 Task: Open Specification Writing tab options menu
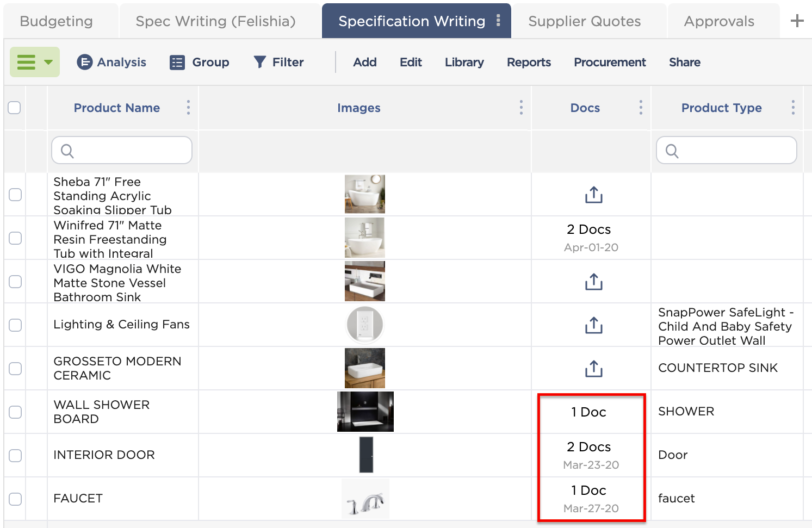498,21
